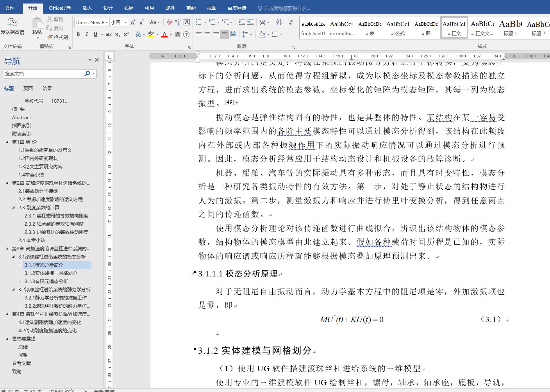Close the navigation pane
Image resolution: width=550 pixels, height=392 pixels.
coord(97,60)
